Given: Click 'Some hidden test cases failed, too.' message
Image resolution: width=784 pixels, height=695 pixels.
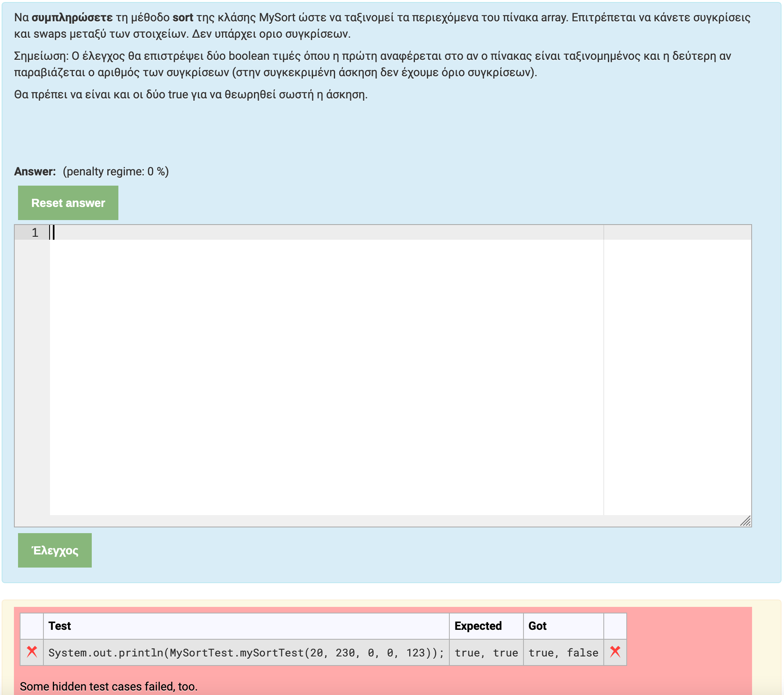Looking at the screenshot, I should click(x=109, y=686).
